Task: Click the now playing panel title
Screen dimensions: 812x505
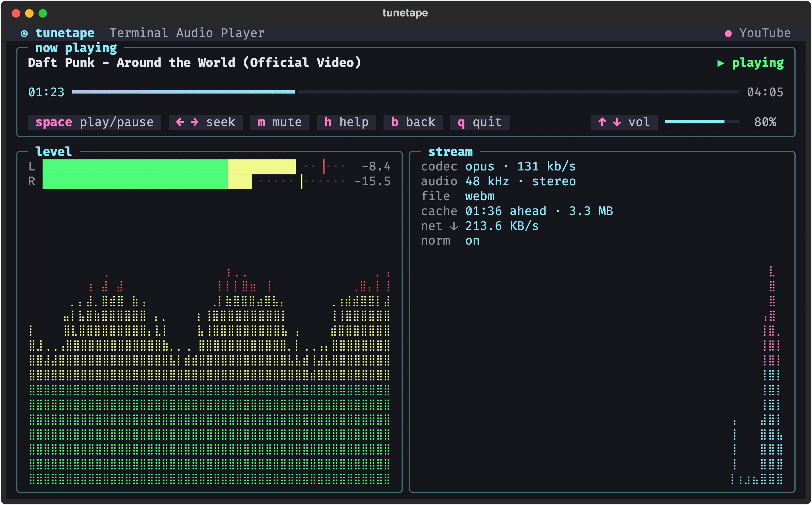Action: tap(76, 48)
